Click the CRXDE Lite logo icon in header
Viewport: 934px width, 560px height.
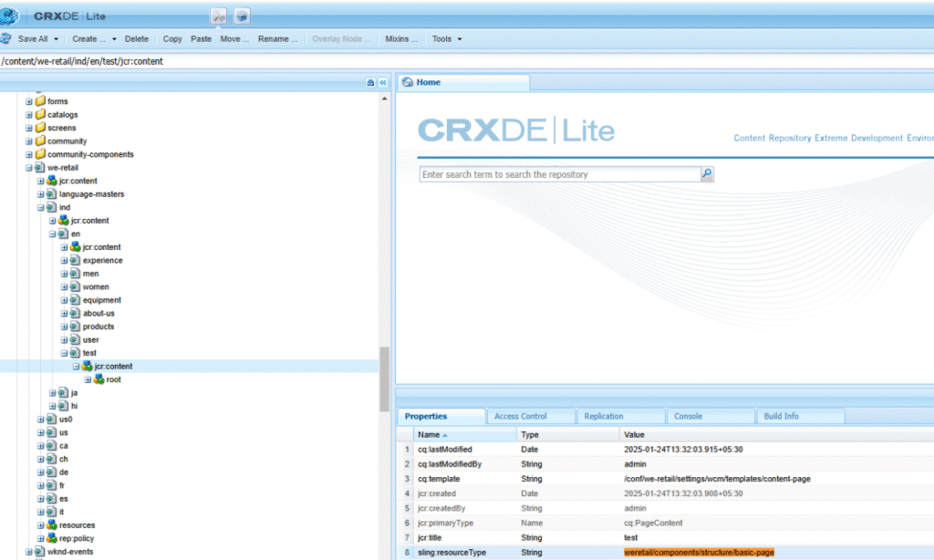click(9, 16)
